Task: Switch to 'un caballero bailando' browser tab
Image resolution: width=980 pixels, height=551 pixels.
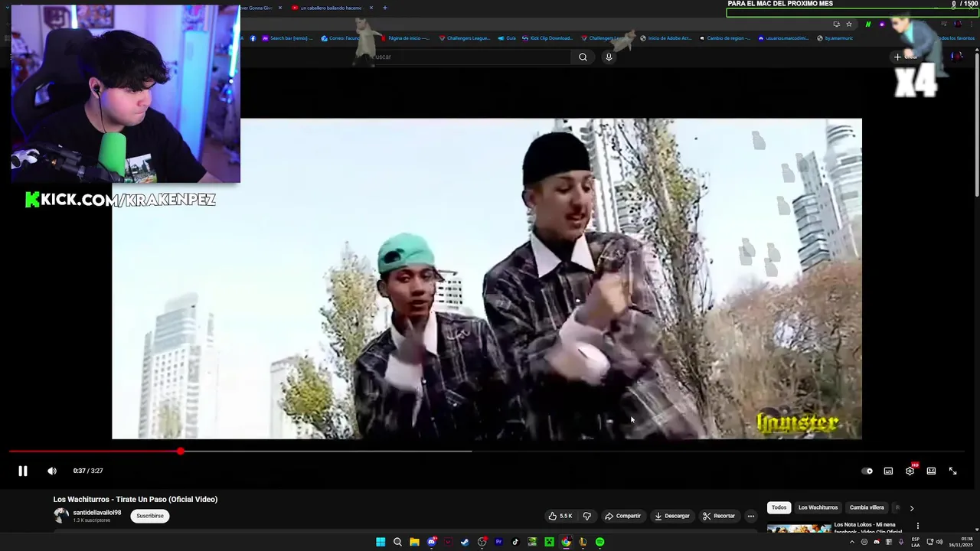Action: (x=331, y=8)
